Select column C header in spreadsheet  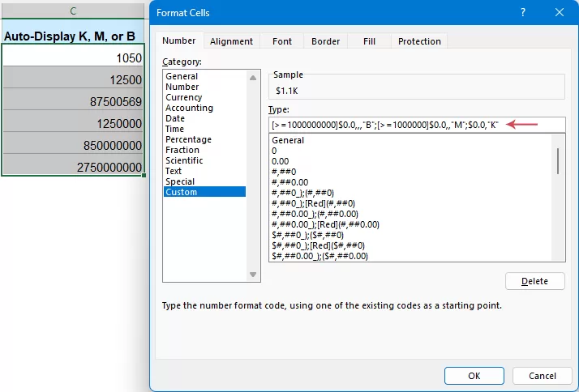73,11
